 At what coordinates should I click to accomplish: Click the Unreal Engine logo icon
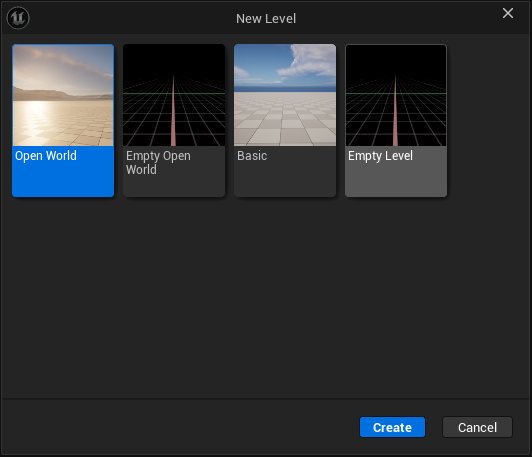(x=18, y=18)
